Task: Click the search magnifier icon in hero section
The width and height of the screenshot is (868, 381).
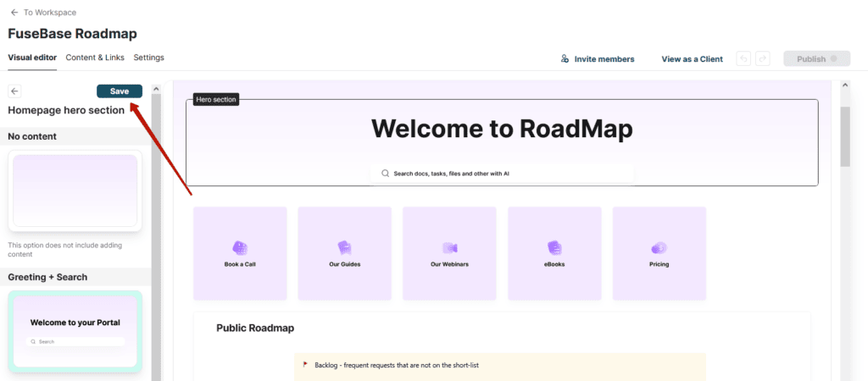Action: click(386, 173)
